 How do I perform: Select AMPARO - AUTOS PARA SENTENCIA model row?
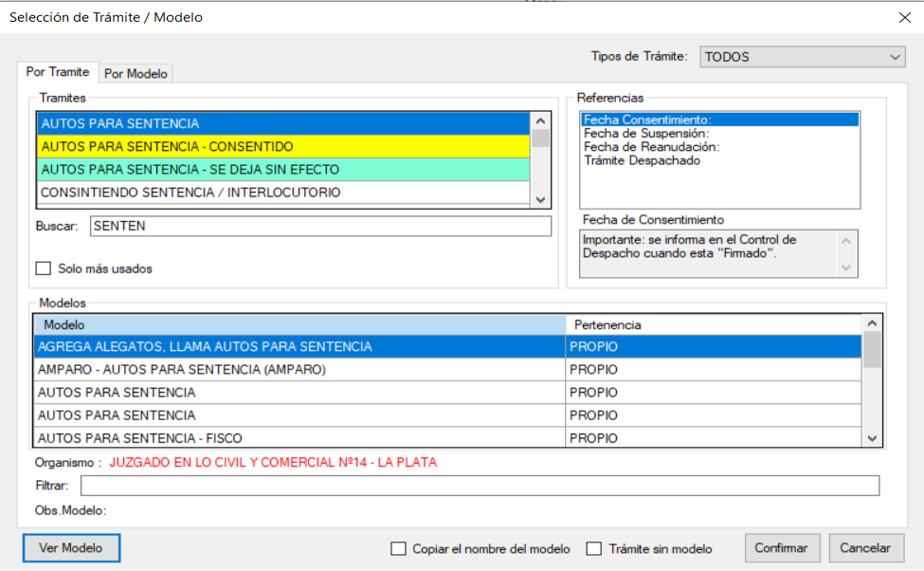(299, 370)
